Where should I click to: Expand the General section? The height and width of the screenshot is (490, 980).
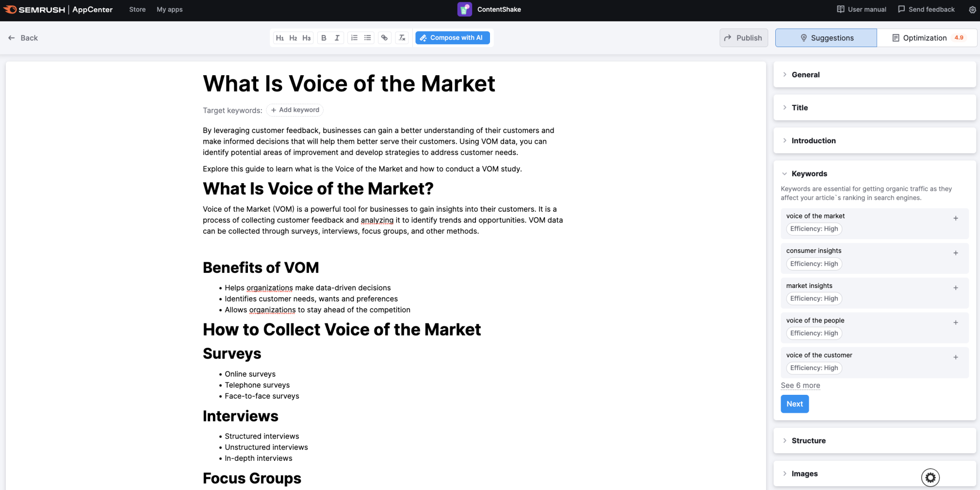805,75
